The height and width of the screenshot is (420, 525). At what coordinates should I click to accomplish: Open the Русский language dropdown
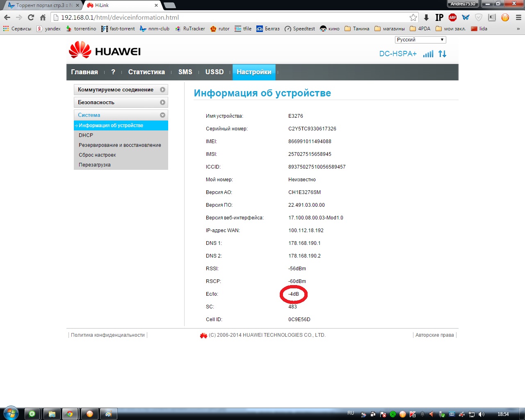pyautogui.click(x=420, y=40)
